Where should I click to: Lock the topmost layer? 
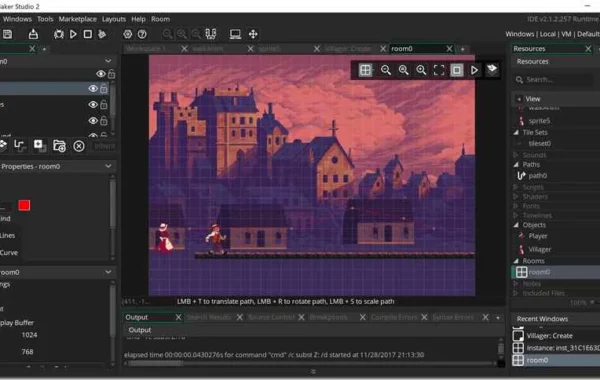tap(111, 73)
